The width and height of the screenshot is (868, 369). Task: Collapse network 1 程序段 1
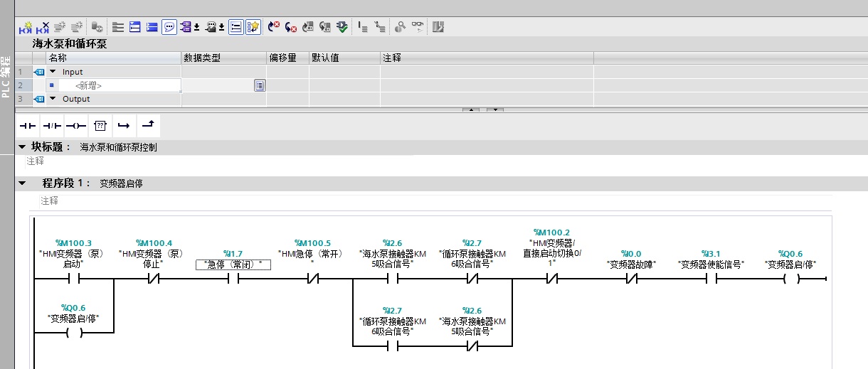[x=22, y=183]
